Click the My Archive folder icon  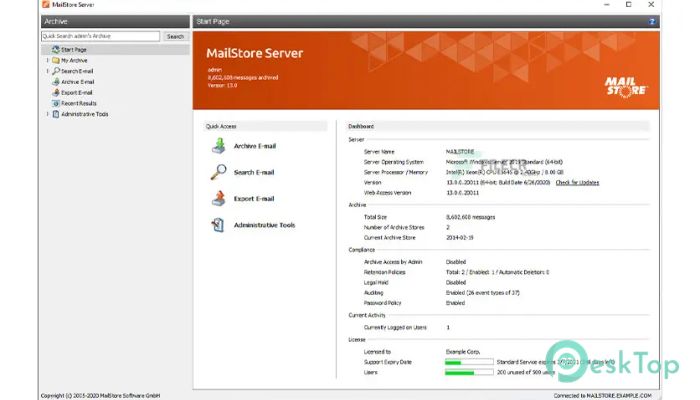(x=55, y=60)
